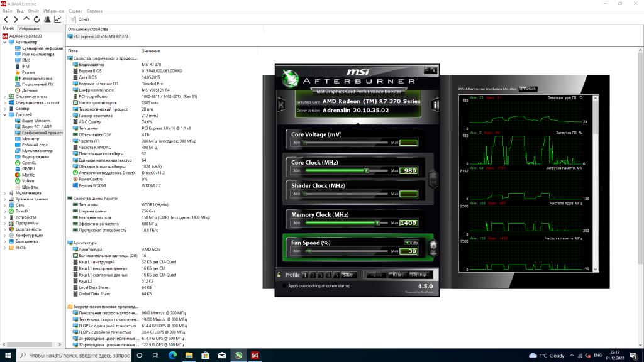The height and width of the screenshot is (362, 644).
Task: Open the Сервис menu
Action: pyautogui.click(x=75, y=11)
